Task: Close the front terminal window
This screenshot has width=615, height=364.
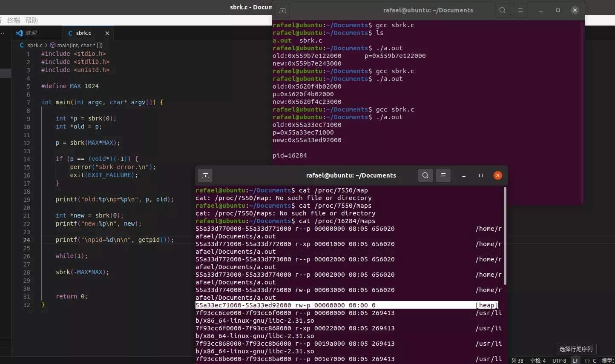Action: (498, 175)
